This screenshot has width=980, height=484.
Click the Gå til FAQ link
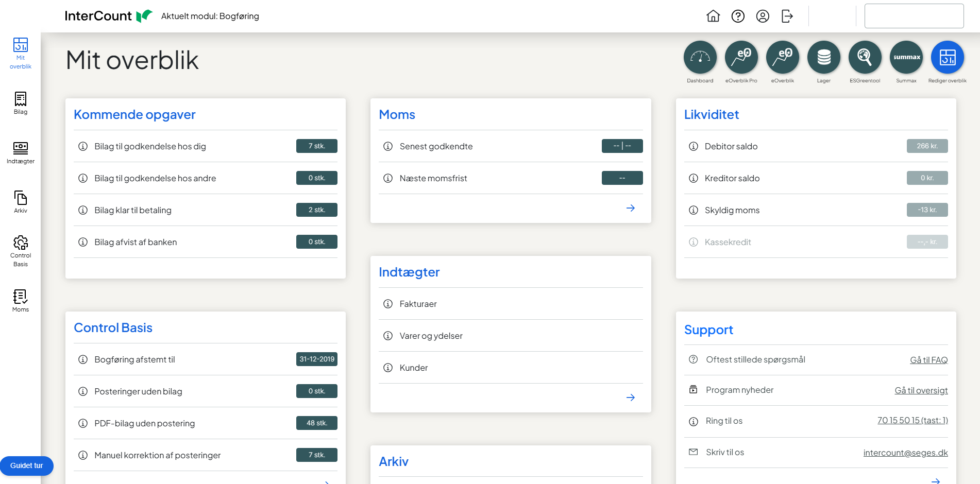tap(928, 360)
